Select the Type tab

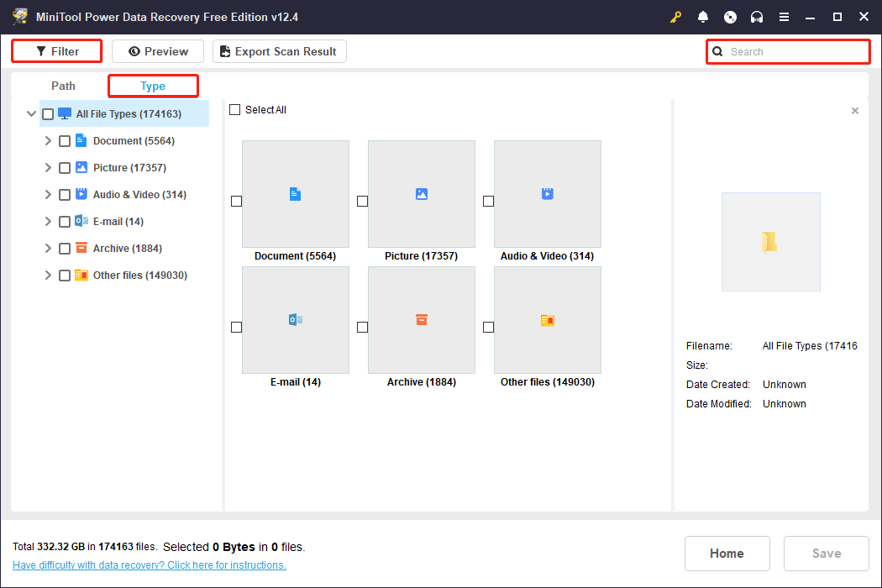[x=153, y=86]
